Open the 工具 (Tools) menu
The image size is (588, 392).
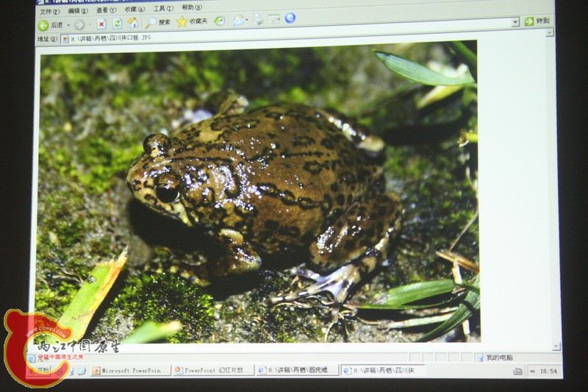tap(163, 8)
